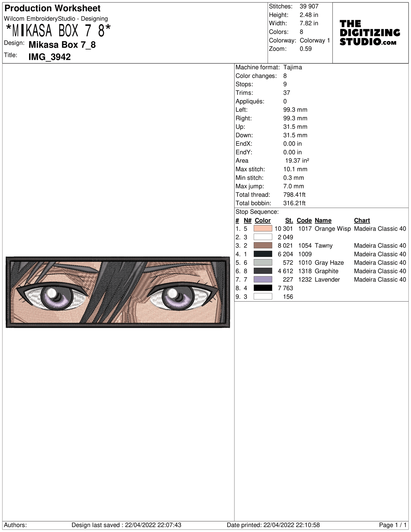Click the 'Page 1 / 1' indicator

point(393,525)
